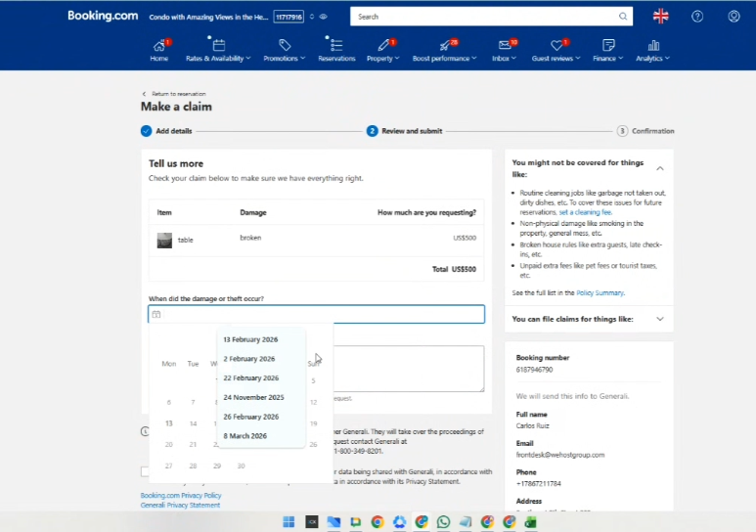Screen dimensions: 756x532
Task: Click into the top Search field
Action: (x=491, y=17)
